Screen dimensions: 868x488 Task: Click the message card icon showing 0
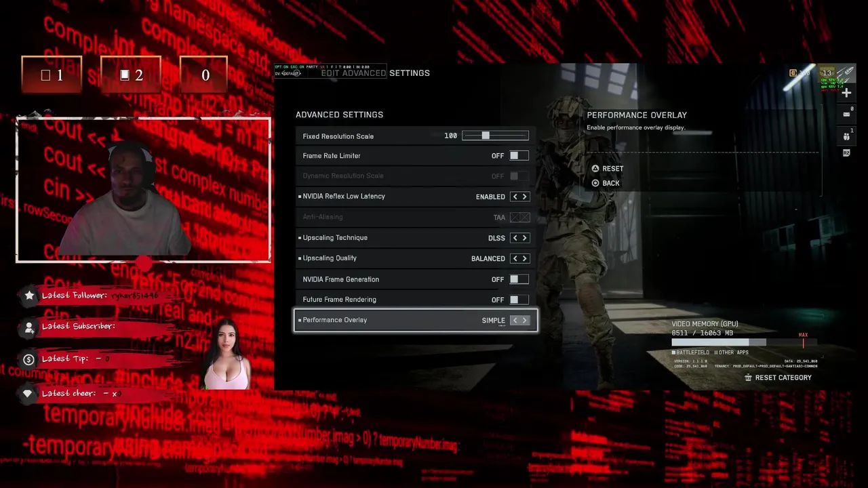pos(846,114)
